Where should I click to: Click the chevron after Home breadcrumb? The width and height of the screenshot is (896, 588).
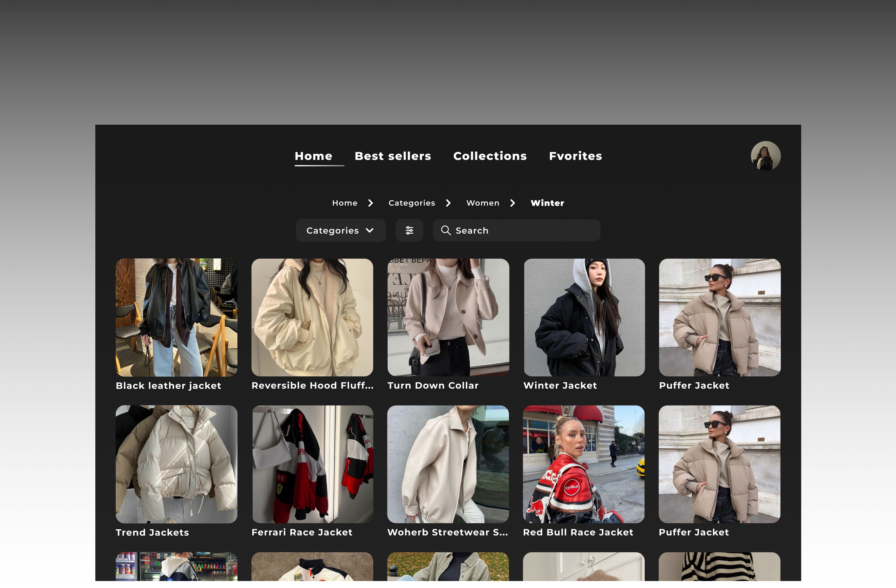pos(371,203)
